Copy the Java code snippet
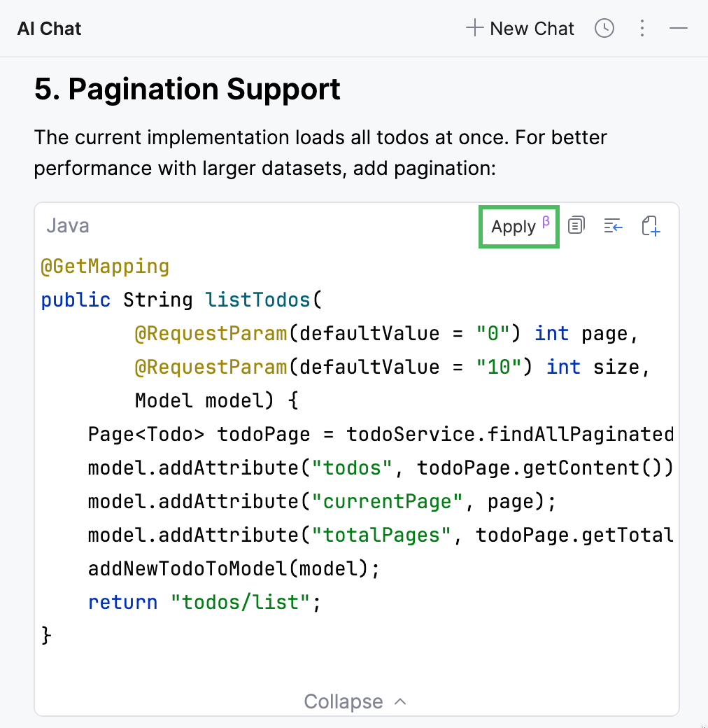Screen dimensions: 708x728 click(x=576, y=225)
